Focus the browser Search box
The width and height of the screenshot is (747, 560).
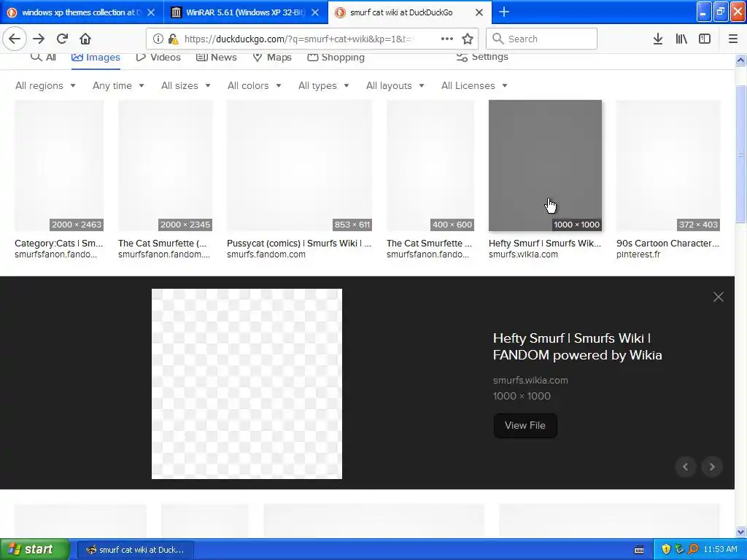[542, 39]
